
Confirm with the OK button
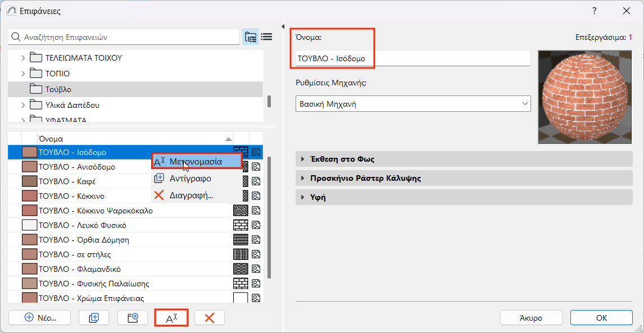[x=601, y=317]
